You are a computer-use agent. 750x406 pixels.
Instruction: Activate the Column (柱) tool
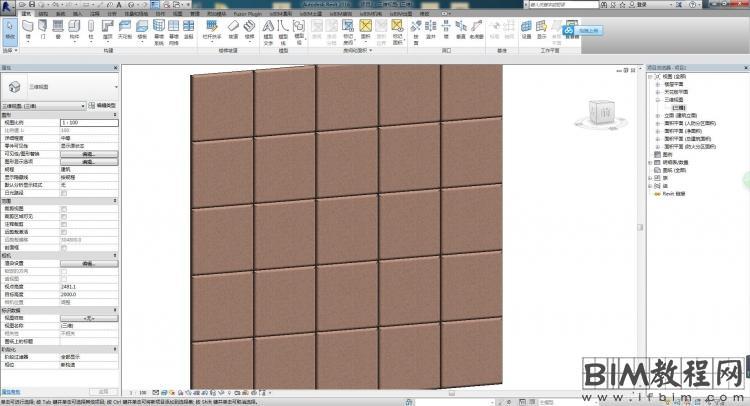(x=91, y=27)
